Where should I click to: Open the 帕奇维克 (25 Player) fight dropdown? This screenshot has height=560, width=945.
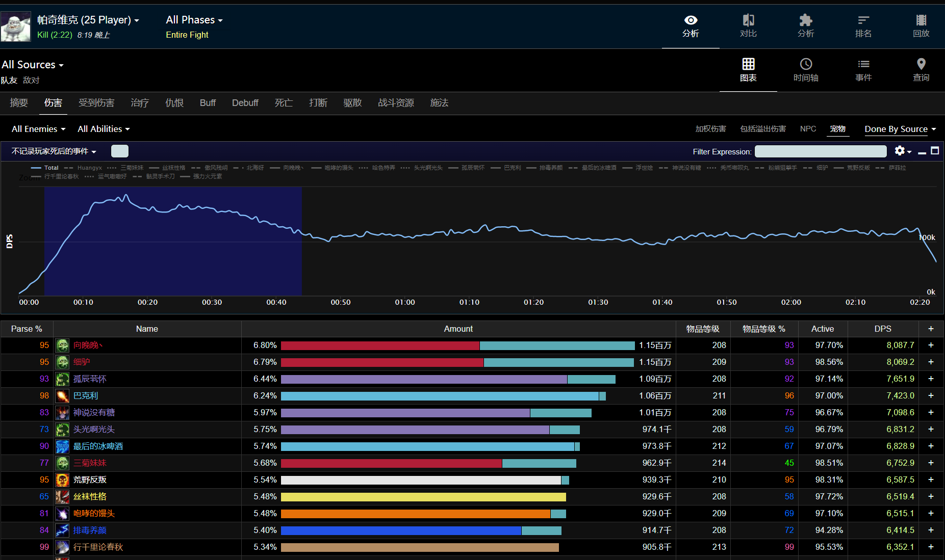88,20
